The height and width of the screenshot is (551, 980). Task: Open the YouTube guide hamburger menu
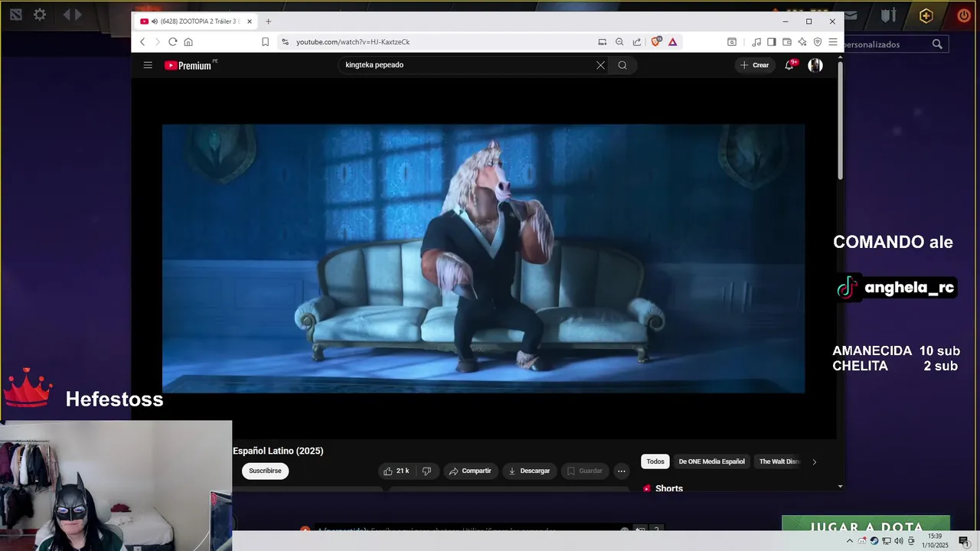(148, 65)
